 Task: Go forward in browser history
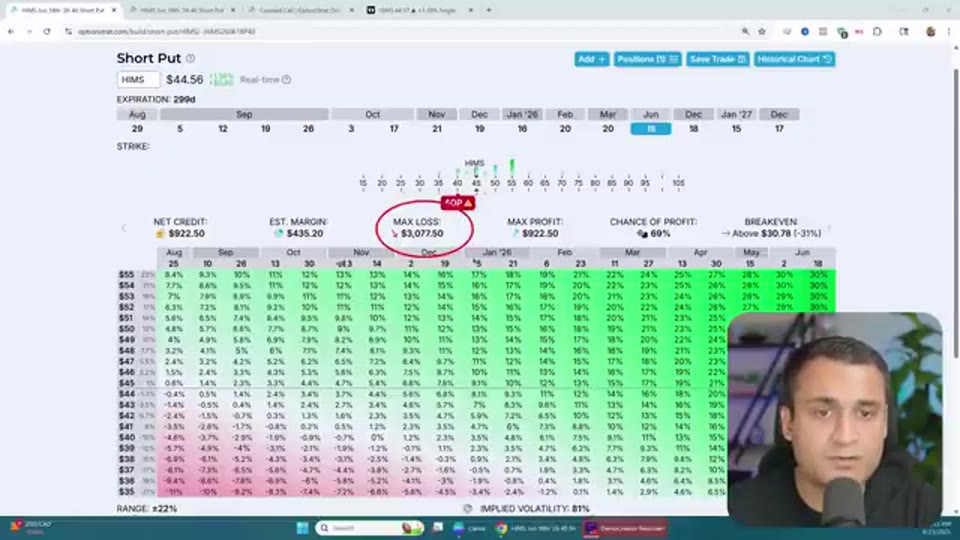click(x=29, y=31)
